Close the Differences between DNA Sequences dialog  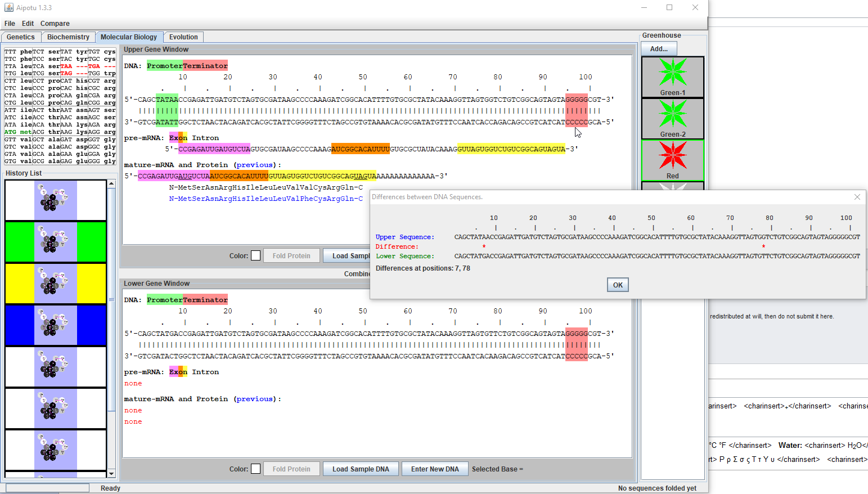click(857, 197)
